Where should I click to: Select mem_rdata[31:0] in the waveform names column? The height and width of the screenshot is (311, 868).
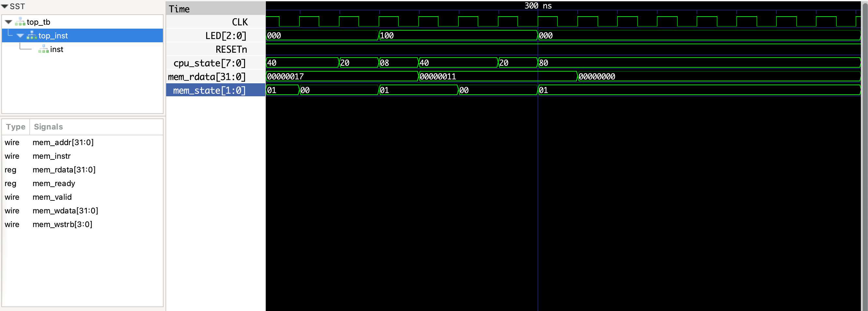click(207, 77)
